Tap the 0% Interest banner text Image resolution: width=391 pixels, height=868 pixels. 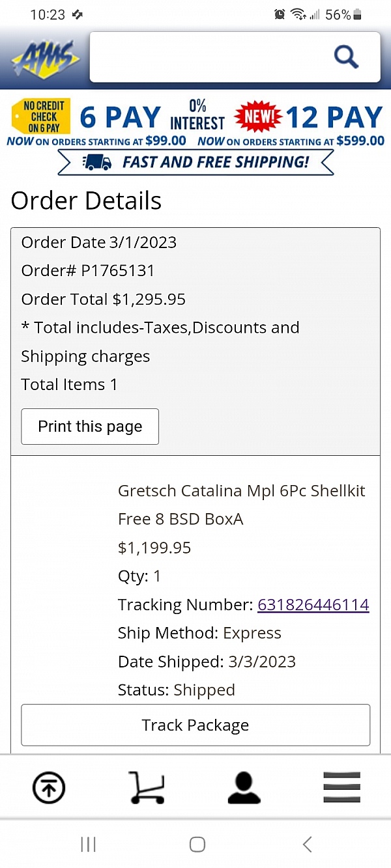point(197,115)
